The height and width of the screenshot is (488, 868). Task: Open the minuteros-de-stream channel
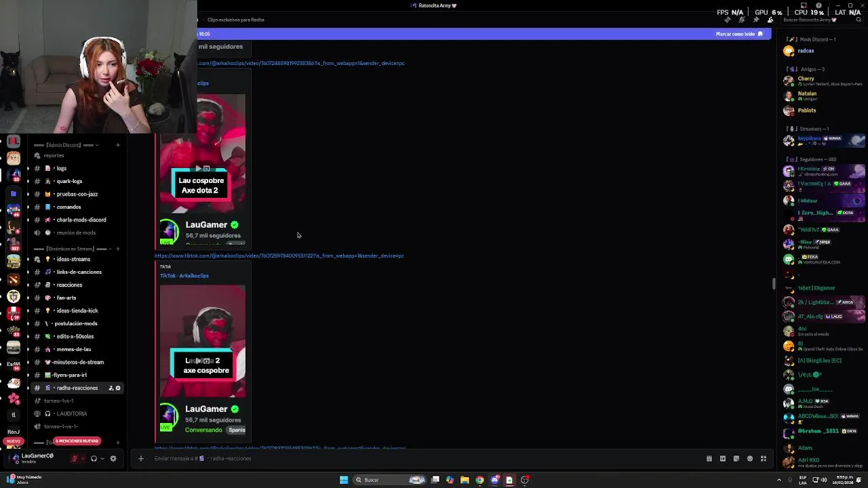pos(77,362)
